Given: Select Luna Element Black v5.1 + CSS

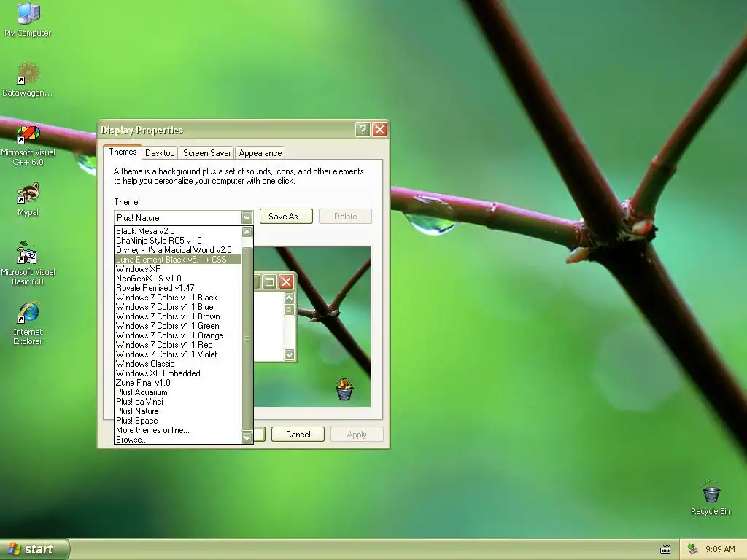Looking at the screenshot, I should (178, 260).
